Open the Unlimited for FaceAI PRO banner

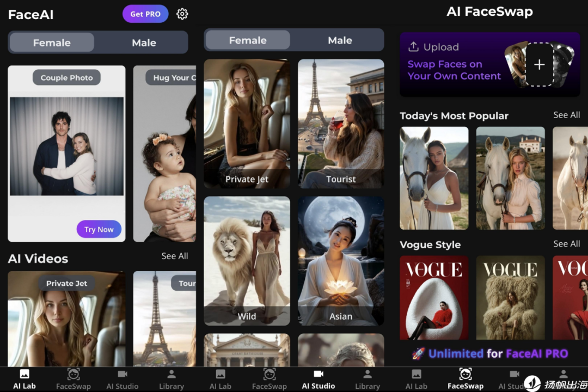point(490,354)
